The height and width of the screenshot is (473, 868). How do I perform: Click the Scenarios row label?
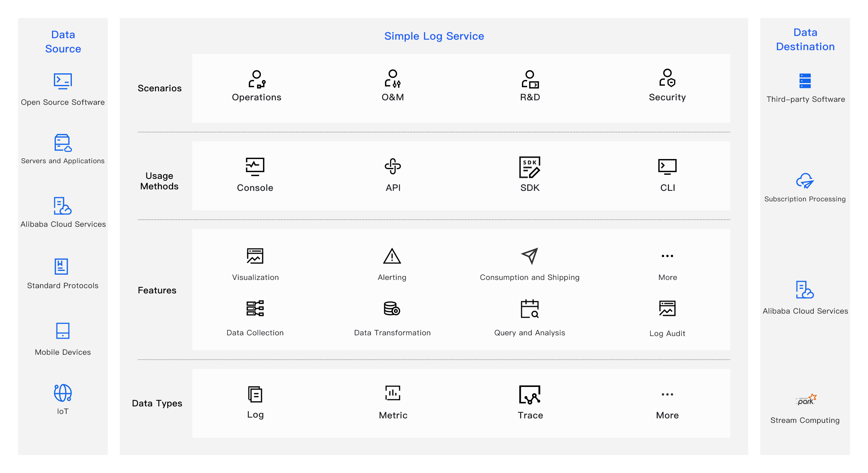159,88
